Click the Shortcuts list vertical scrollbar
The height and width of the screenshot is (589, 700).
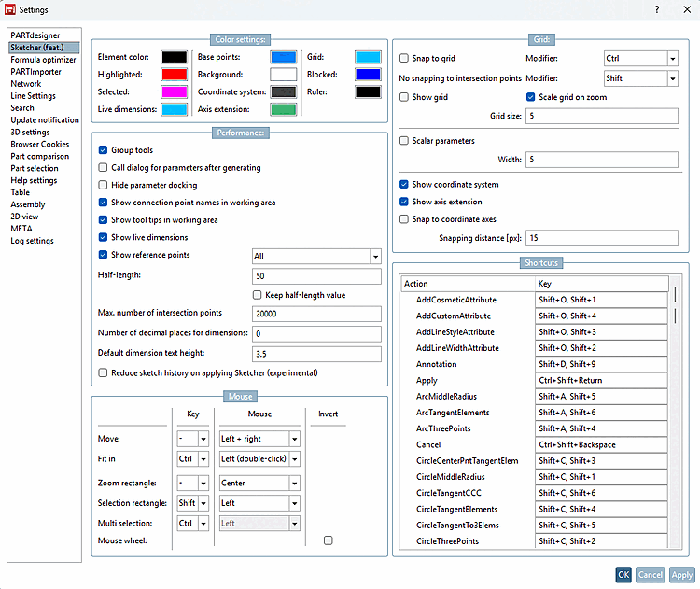pos(675,411)
